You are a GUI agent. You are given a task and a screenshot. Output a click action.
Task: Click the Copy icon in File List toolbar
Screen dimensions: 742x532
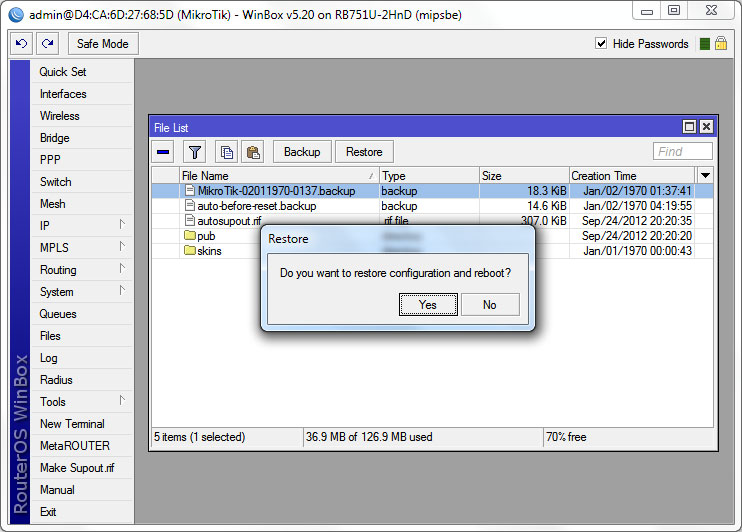click(227, 152)
